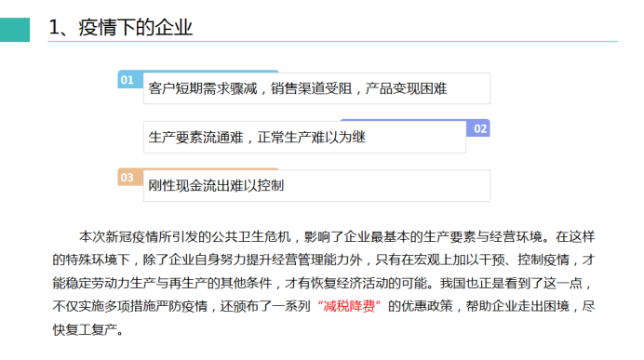Click the last line '快复工复产。'
Viewport: 644px width, 360px height.
point(88,329)
